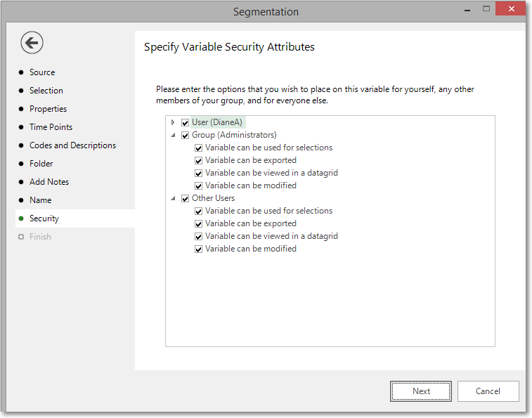Click the Next button
Image resolution: width=532 pixels, height=418 pixels.
(421, 391)
